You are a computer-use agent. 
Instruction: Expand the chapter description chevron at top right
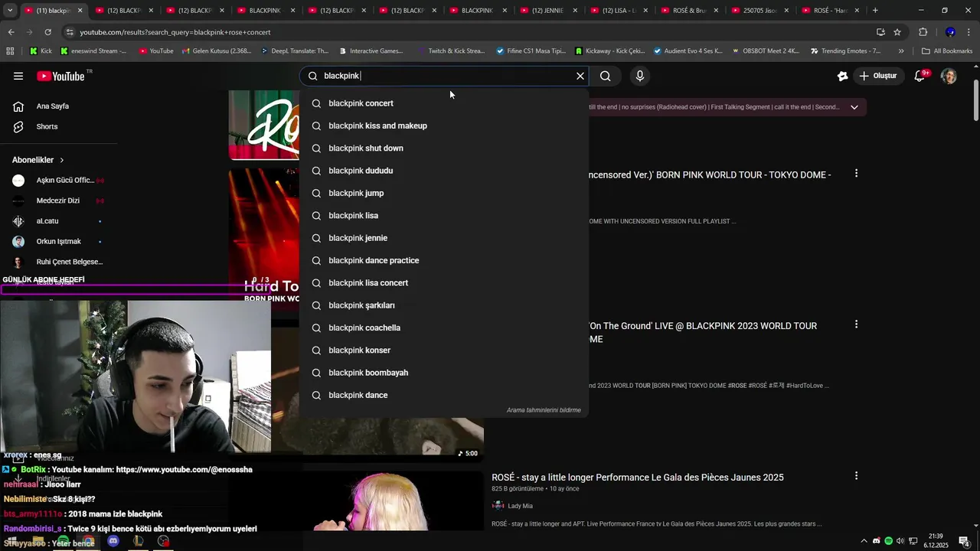click(x=854, y=107)
